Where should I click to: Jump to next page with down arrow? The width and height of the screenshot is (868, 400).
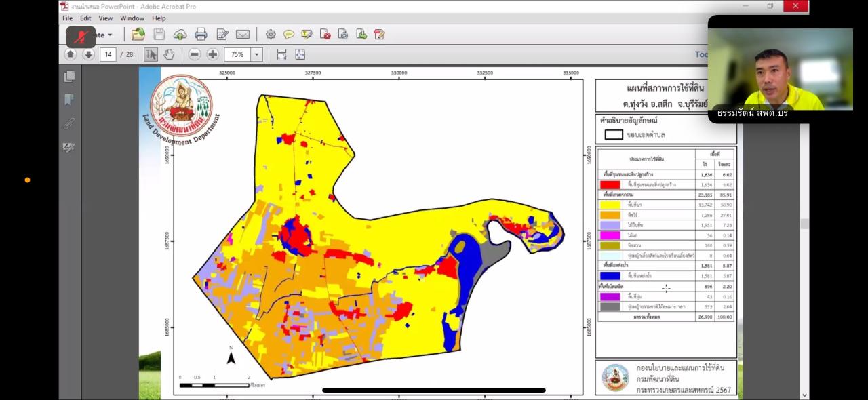(88, 54)
